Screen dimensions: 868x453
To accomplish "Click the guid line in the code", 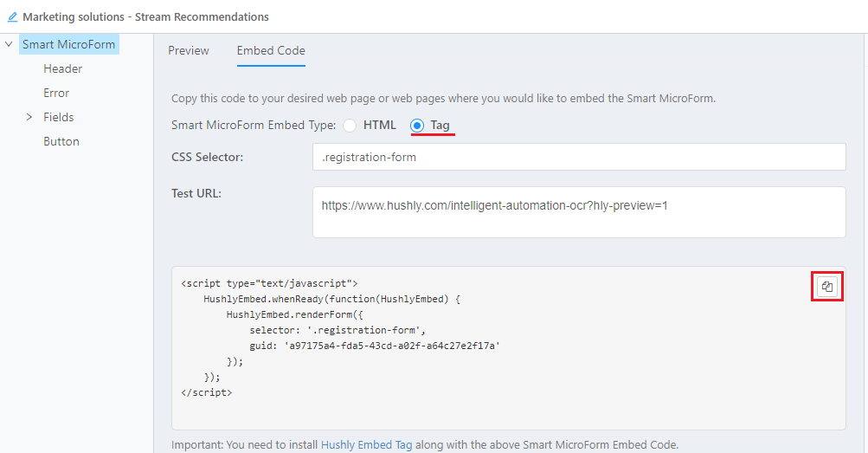I will (x=375, y=346).
